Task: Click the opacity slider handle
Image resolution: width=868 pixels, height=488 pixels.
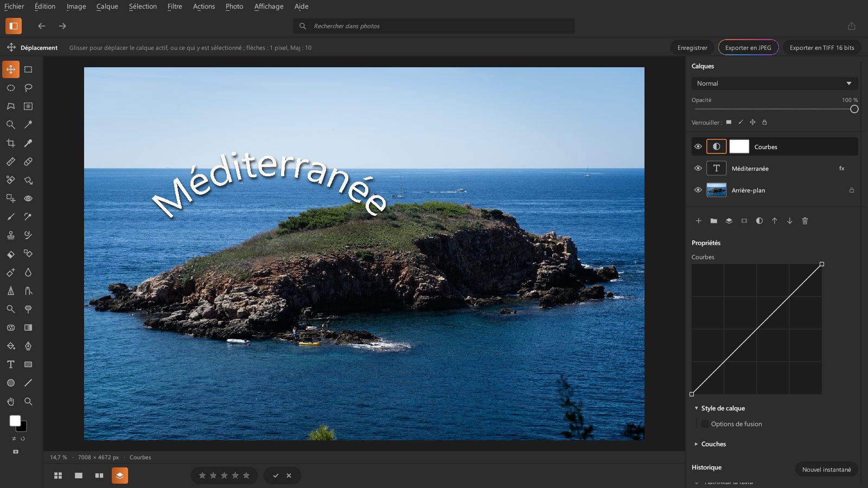Action: click(854, 109)
